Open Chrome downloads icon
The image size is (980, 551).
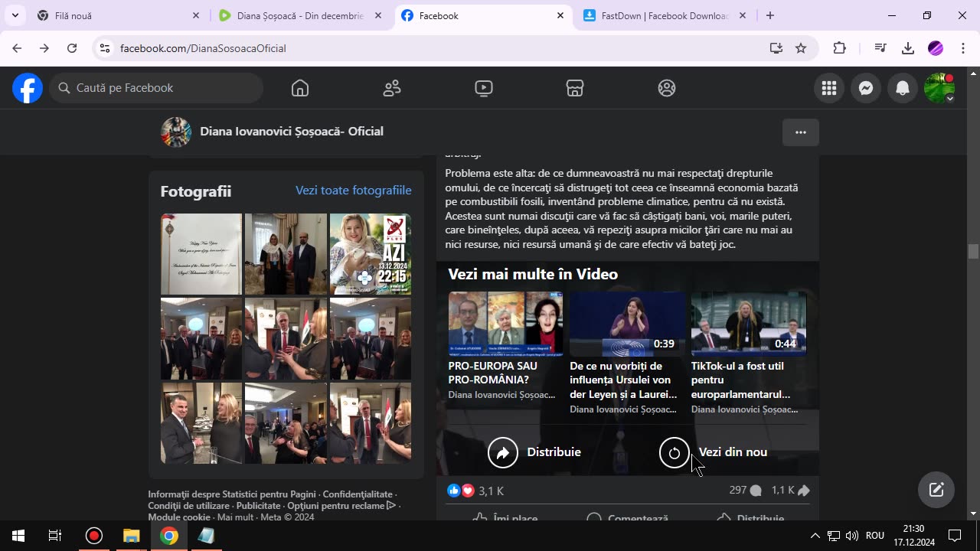coord(908,48)
